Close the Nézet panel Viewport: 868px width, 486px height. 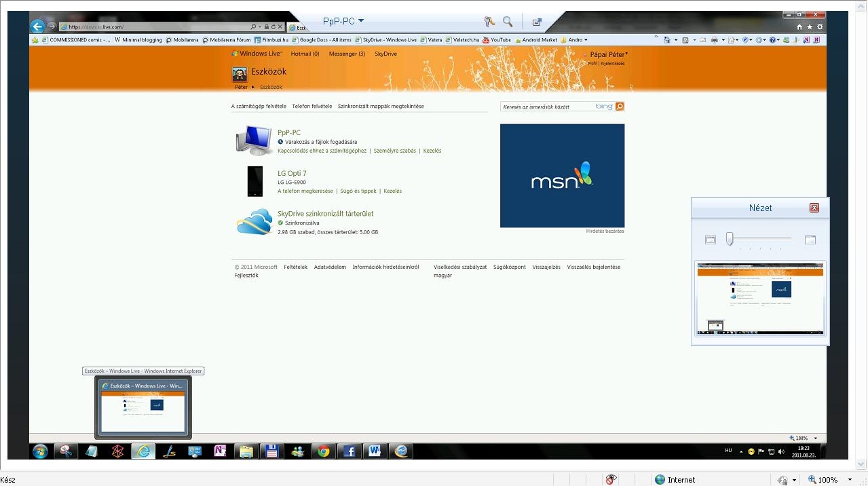tap(814, 208)
